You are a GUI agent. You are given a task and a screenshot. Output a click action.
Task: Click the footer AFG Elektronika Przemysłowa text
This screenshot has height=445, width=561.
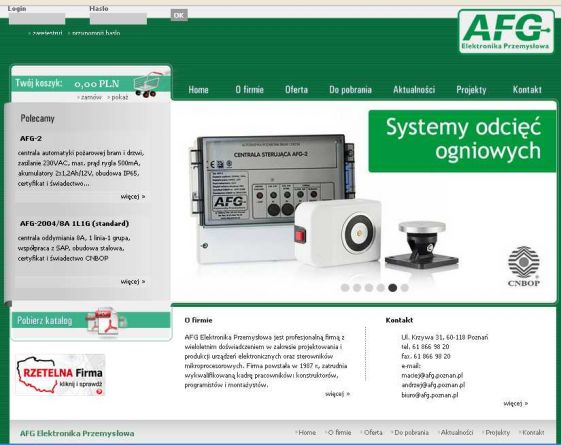point(77,433)
